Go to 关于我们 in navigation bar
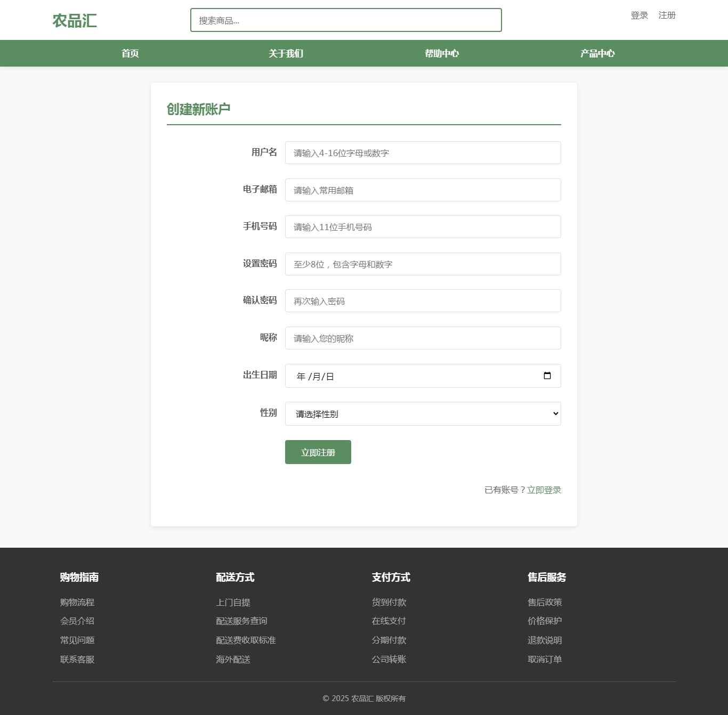The width and height of the screenshot is (728, 715). coord(286,53)
